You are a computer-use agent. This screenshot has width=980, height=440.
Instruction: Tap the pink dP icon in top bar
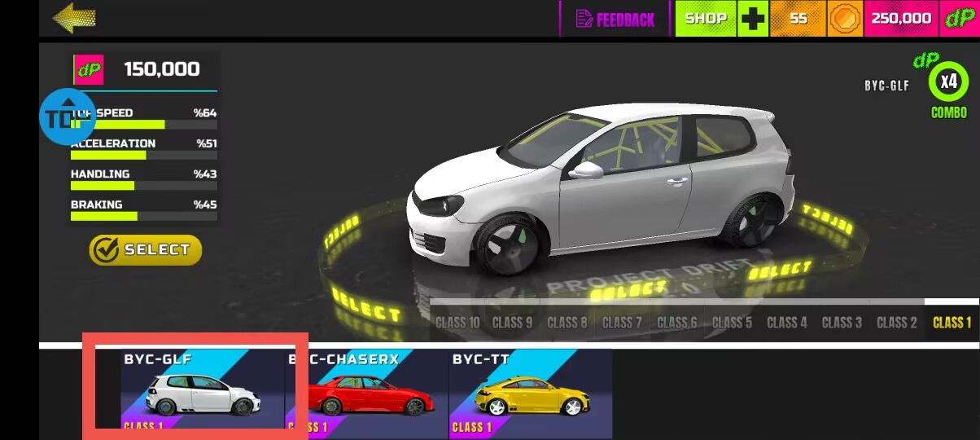point(959,18)
